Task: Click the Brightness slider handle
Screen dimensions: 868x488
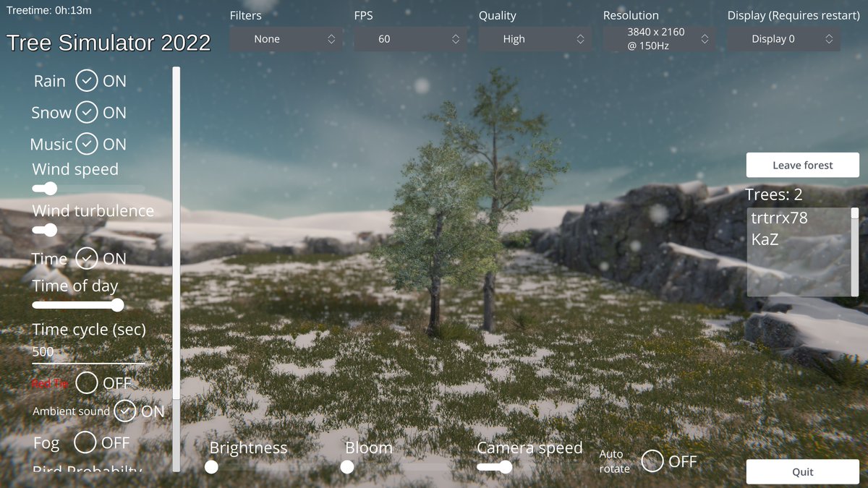Action: coord(211,467)
